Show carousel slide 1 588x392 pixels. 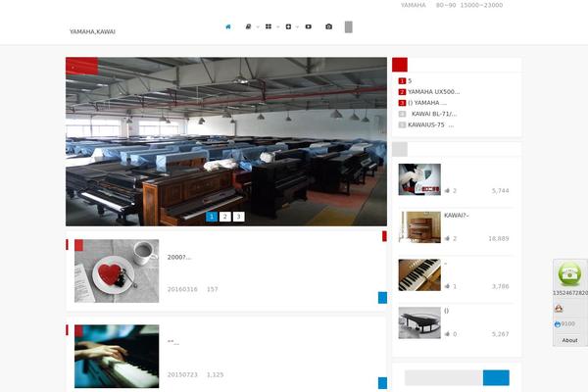click(x=212, y=217)
